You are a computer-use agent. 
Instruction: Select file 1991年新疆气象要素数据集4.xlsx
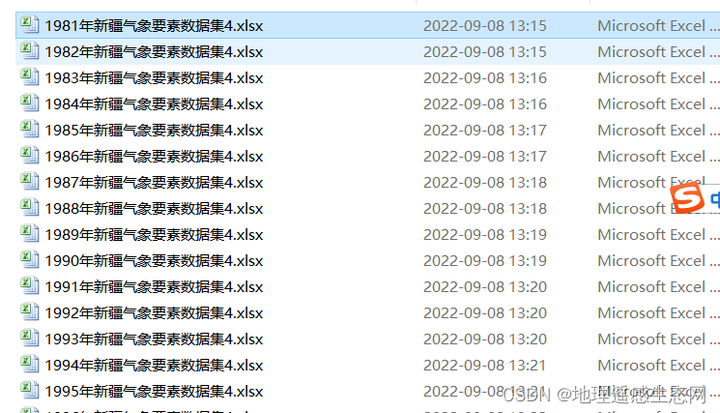[154, 287]
